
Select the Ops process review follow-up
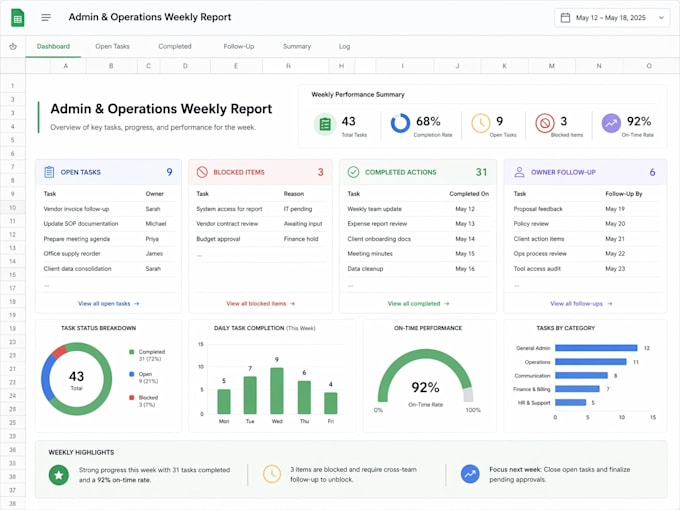point(540,254)
